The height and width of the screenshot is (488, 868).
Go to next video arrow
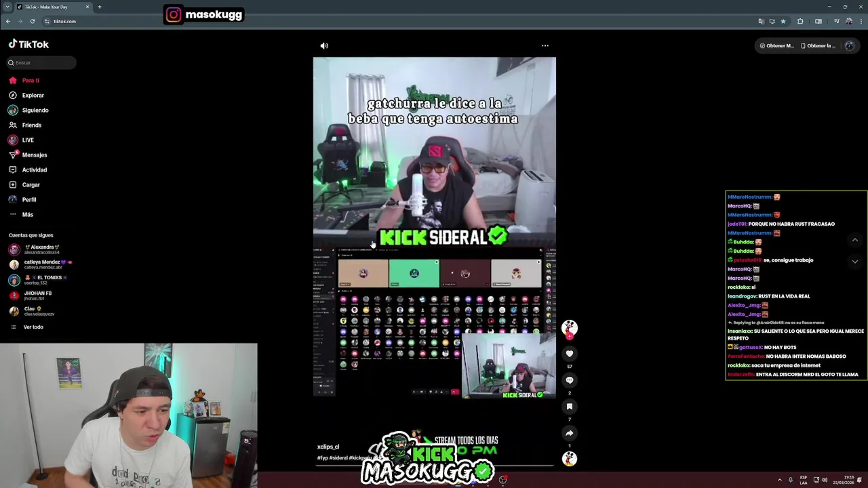tap(855, 262)
